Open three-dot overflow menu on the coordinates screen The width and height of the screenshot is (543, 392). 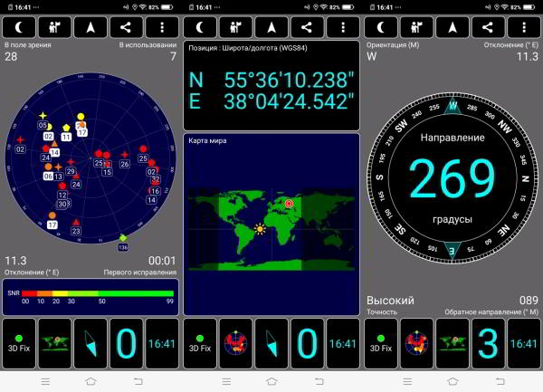pyautogui.click(x=343, y=27)
